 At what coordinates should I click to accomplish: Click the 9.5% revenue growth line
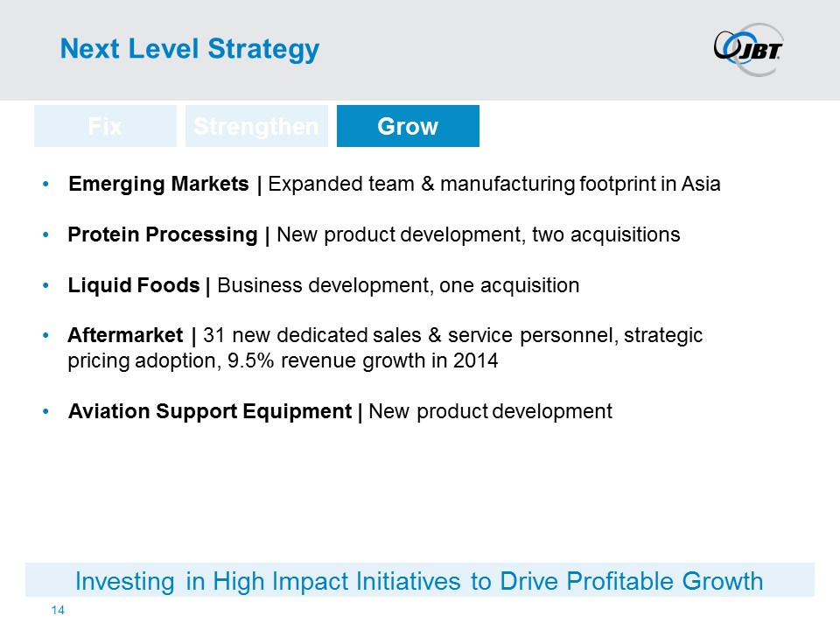point(283,361)
